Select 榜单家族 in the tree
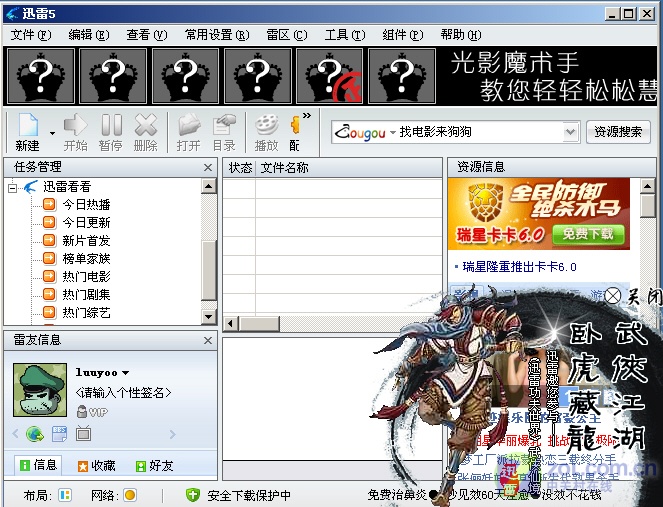The width and height of the screenshot is (663, 507). point(86,258)
